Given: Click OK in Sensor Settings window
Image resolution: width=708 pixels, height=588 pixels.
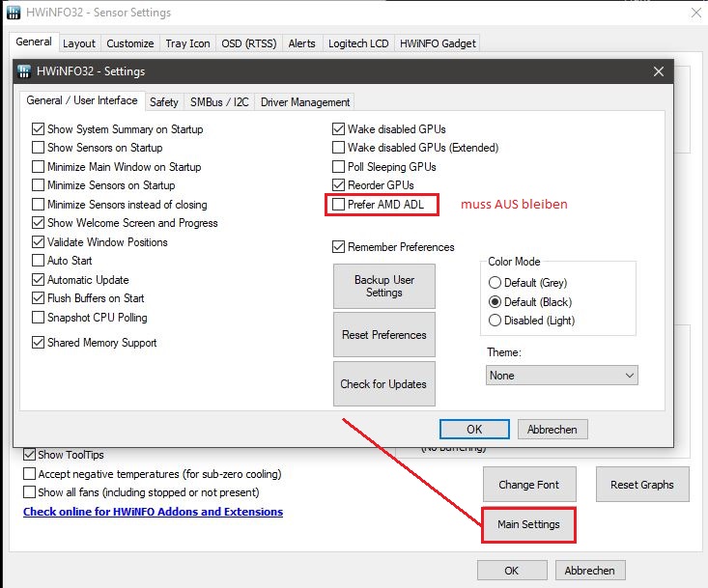Looking at the screenshot, I should [512, 571].
